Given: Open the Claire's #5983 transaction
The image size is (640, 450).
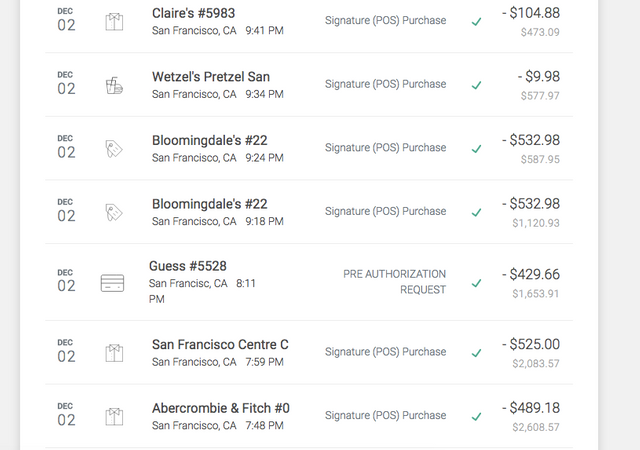Looking at the screenshot, I should [309, 21].
